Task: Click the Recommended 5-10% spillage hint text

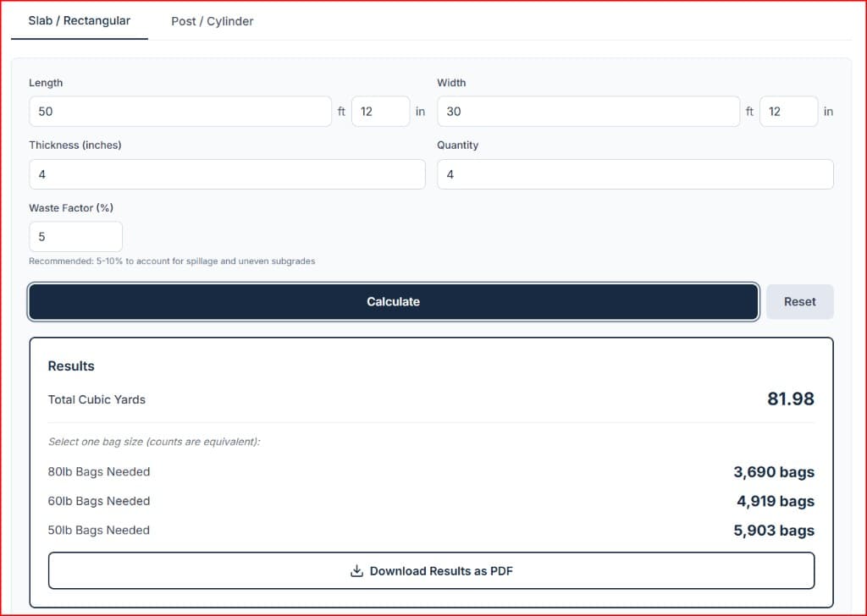Action: point(172,261)
